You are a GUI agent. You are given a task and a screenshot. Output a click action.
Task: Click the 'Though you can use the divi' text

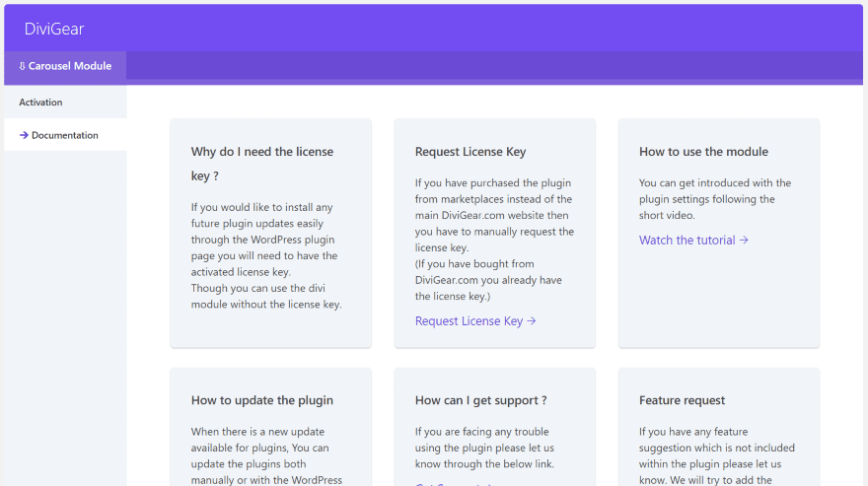click(x=258, y=289)
